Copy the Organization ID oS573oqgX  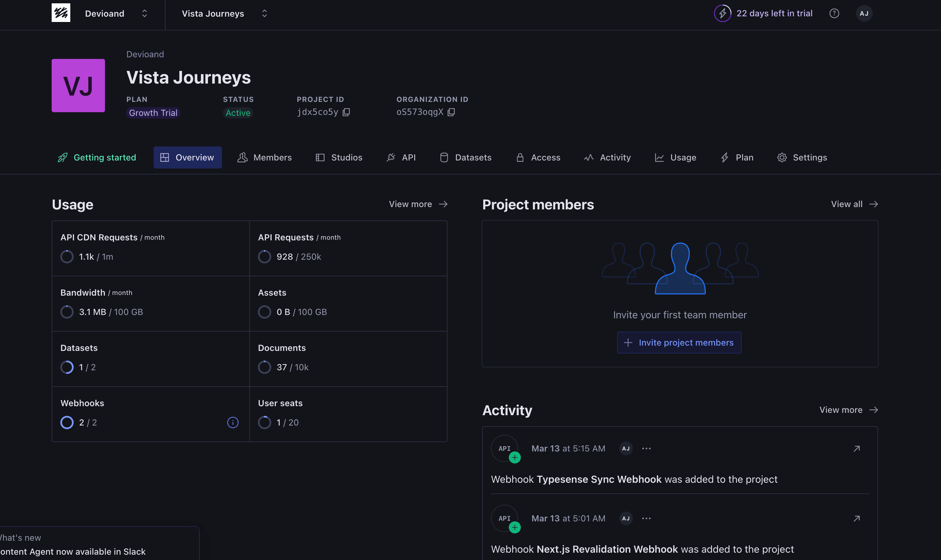click(451, 112)
